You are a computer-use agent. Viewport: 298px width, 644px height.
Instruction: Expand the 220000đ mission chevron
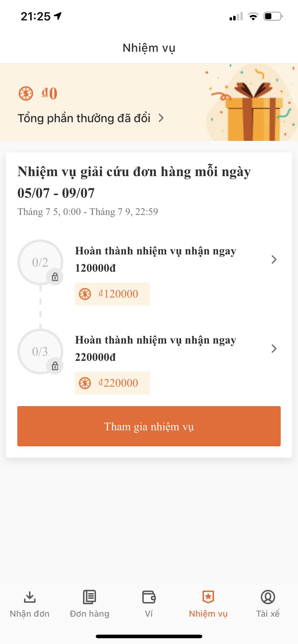point(274,349)
